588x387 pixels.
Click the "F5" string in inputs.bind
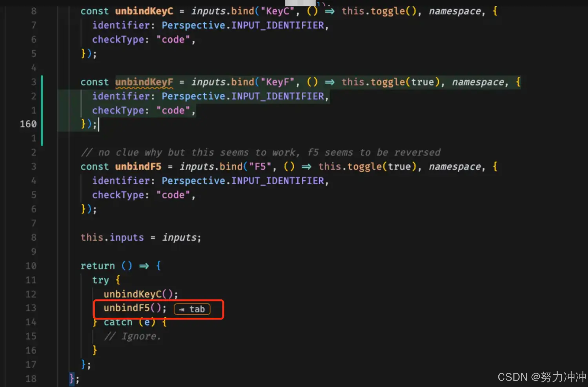tap(260, 167)
